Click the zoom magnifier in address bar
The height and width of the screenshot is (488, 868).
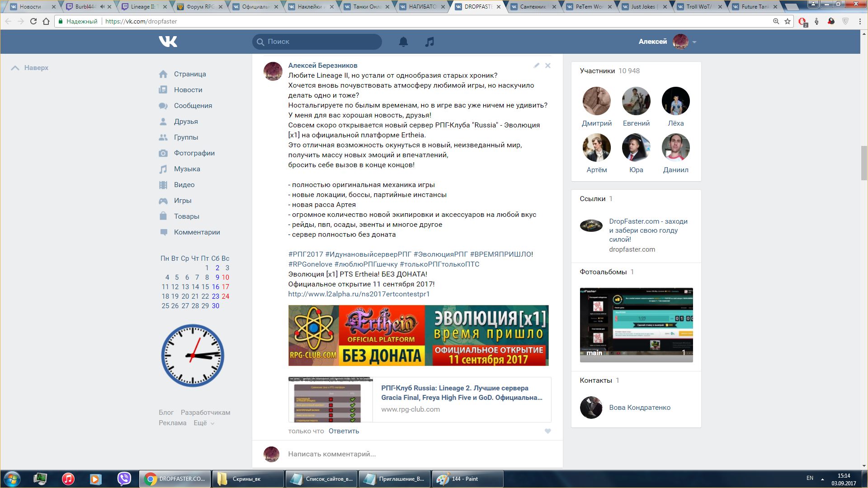(776, 21)
